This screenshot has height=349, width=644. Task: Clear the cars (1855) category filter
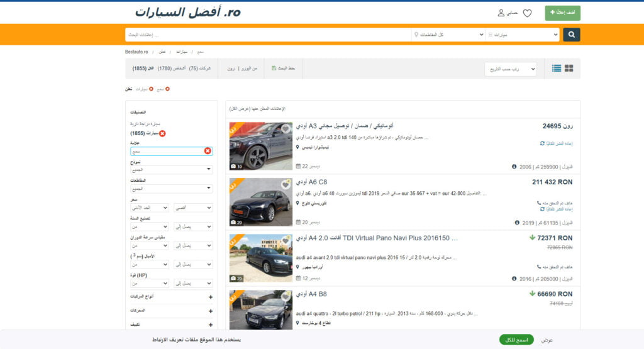(x=163, y=133)
